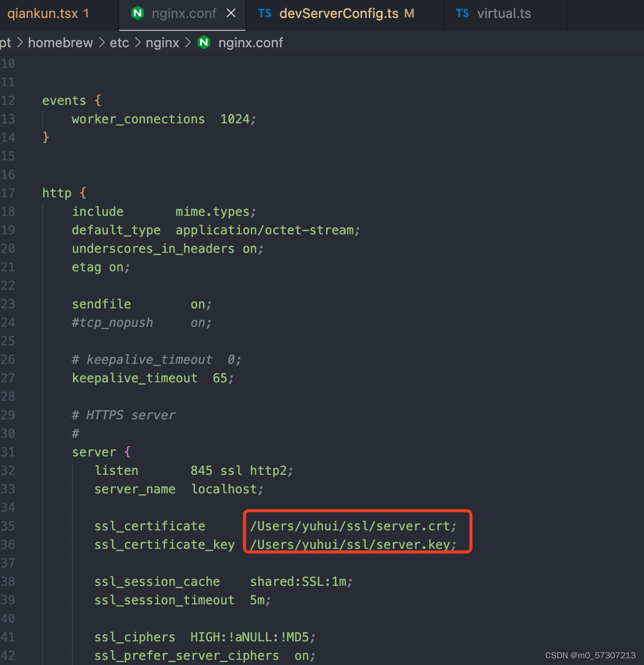
Task: Click the 'events' keyword
Action: click(x=64, y=101)
